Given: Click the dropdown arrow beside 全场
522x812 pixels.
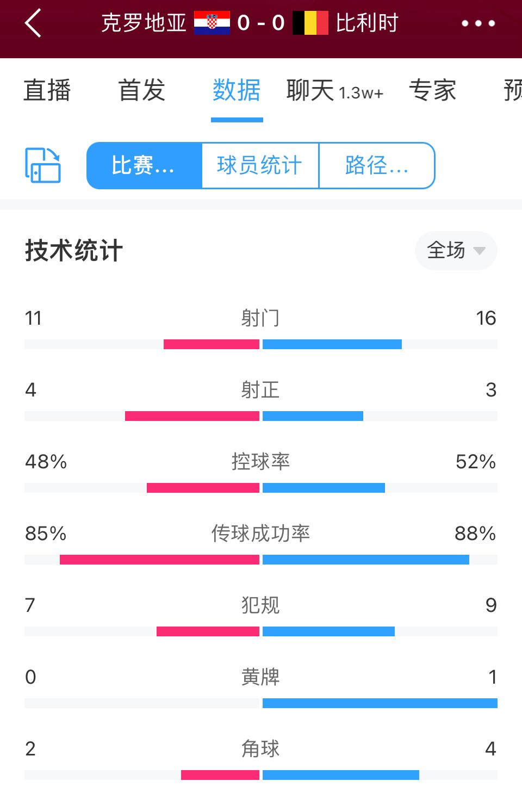Looking at the screenshot, I should click(x=479, y=251).
